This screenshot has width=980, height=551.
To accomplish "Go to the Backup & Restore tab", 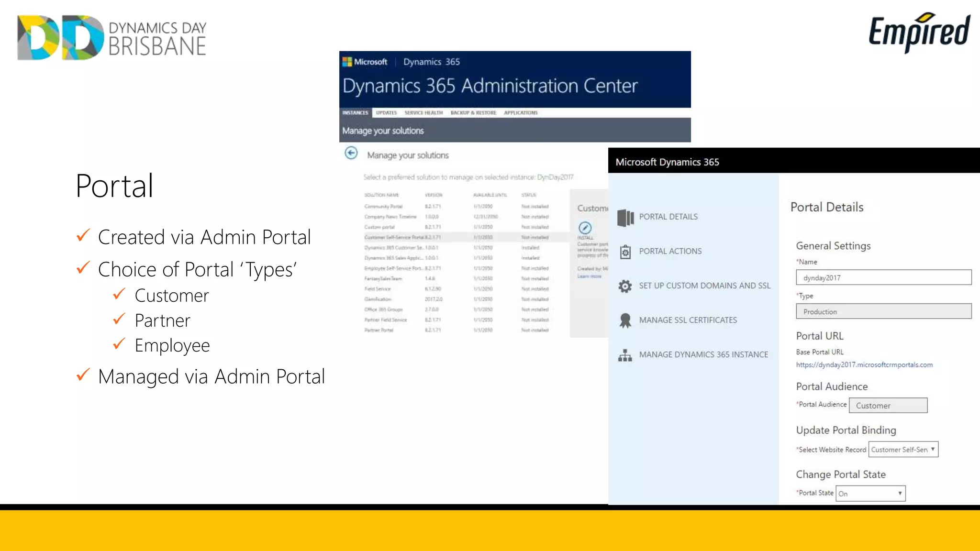I will tap(473, 113).
